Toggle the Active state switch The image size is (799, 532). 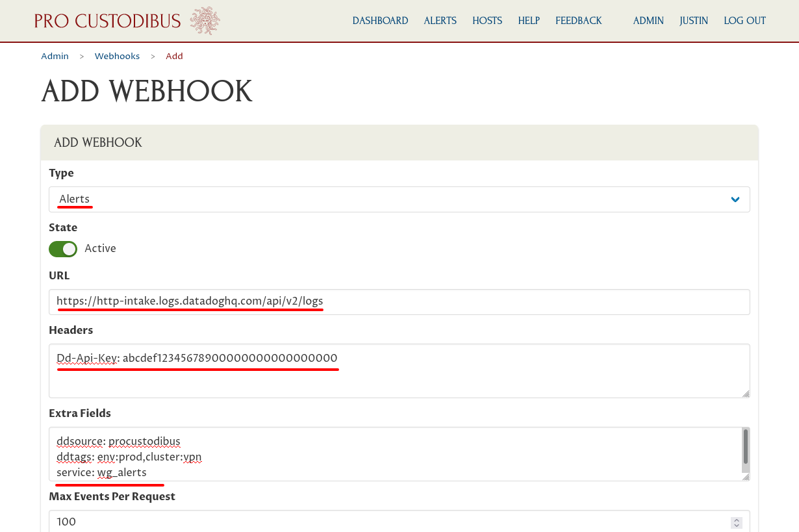(63, 249)
